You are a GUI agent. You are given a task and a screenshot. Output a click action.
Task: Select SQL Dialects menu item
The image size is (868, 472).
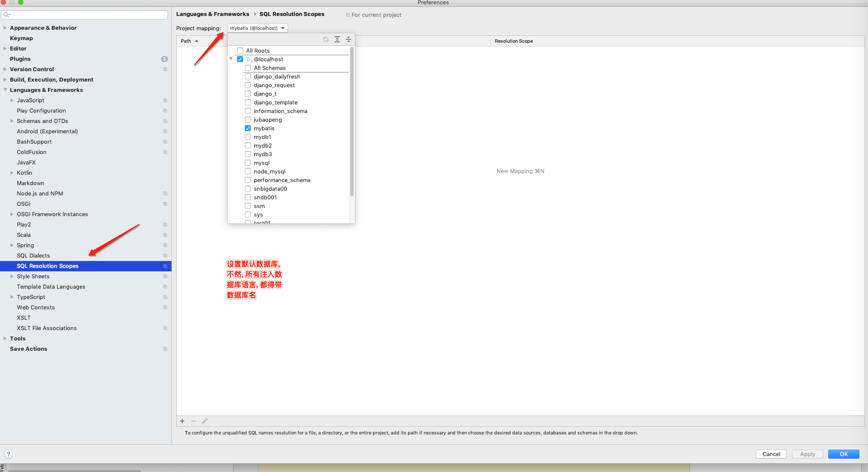[x=33, y=255]
